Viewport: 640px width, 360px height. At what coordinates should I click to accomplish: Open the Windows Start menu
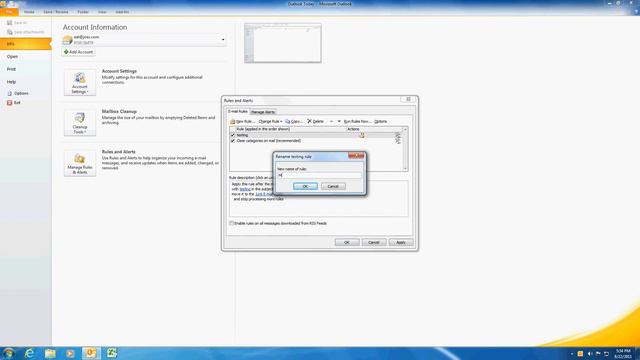[8, 353]
